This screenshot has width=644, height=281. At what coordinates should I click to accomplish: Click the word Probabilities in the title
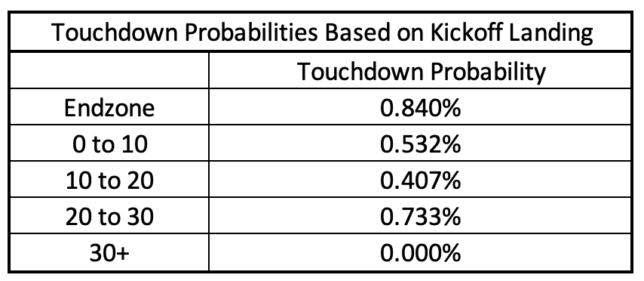251,32
